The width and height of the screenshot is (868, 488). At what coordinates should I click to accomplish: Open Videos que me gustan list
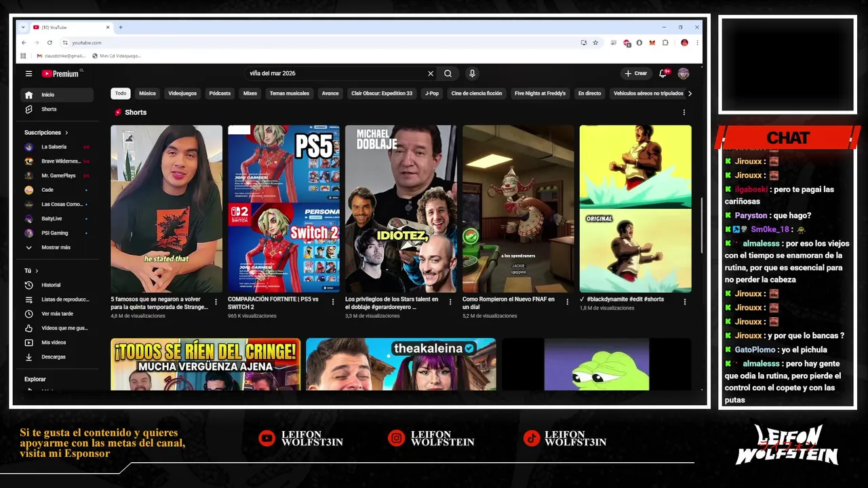pyautogui.click(x=57, y=328)
